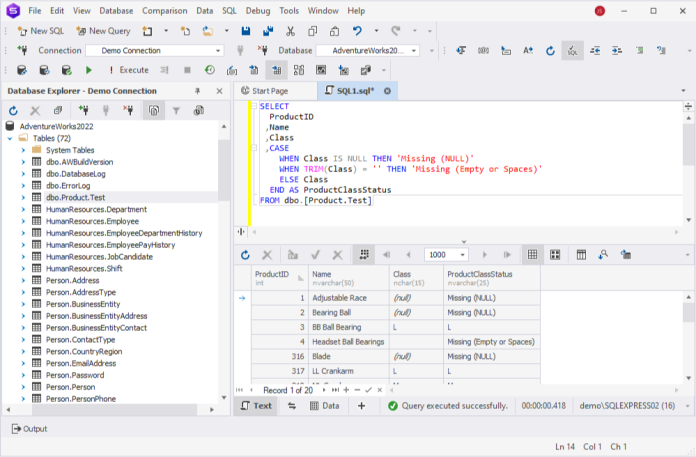This screenshot has width=696, height=457.
Task: Click the New Connection plug icon
Action: pos(22,50)
